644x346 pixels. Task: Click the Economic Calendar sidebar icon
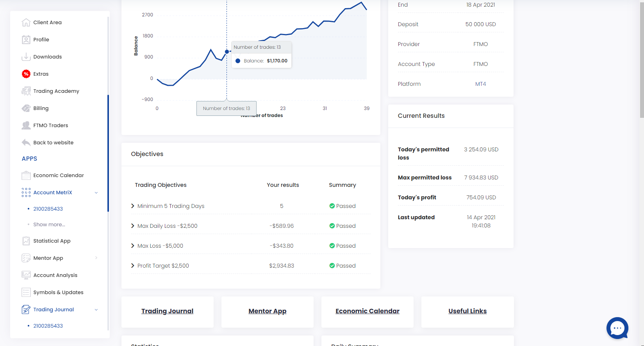coord(26,176)
